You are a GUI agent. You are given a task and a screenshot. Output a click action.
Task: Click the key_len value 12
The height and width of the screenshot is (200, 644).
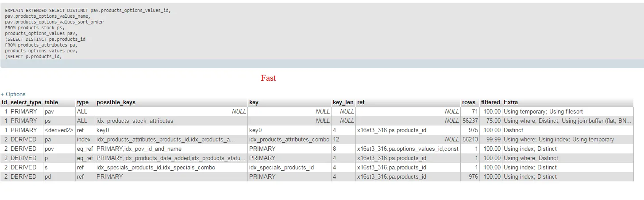(336, 139)
